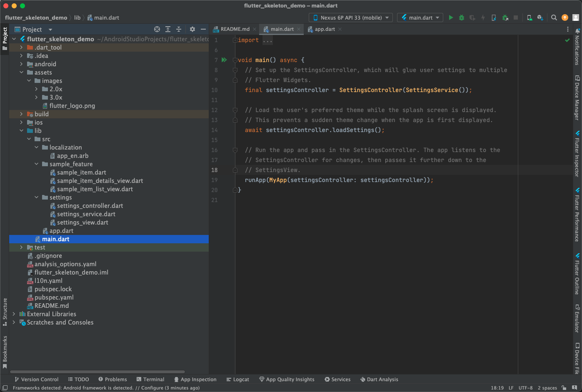582x392 pixels.
Task: Trigger Flutter hot reload lightning bolt
Action: coord(483,17)
